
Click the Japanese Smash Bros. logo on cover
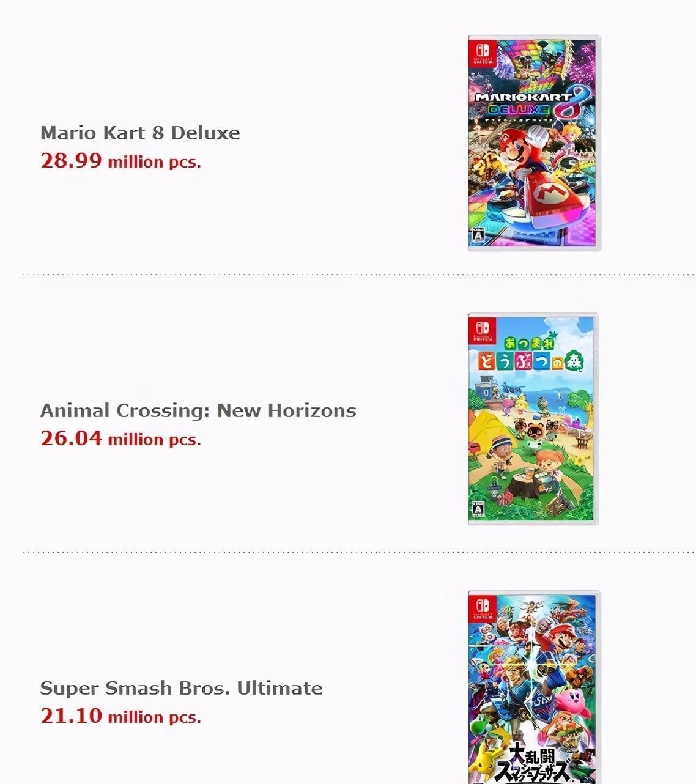point(533,763)
